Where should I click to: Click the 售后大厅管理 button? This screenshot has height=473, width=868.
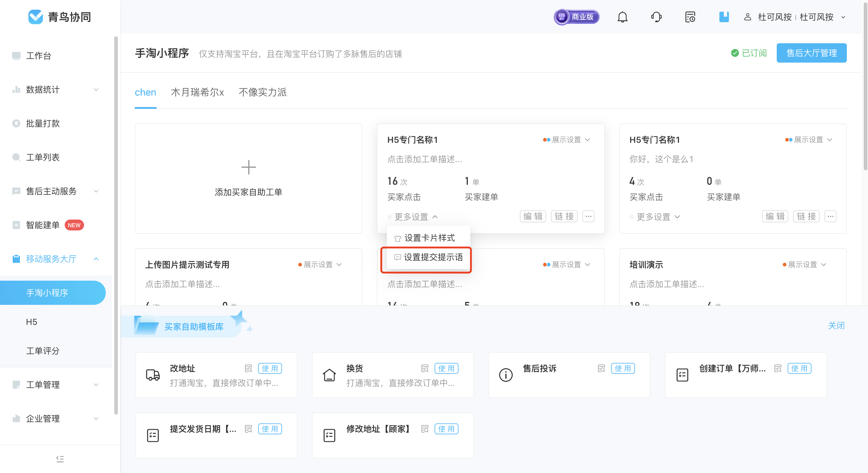[x=811, y=53]
